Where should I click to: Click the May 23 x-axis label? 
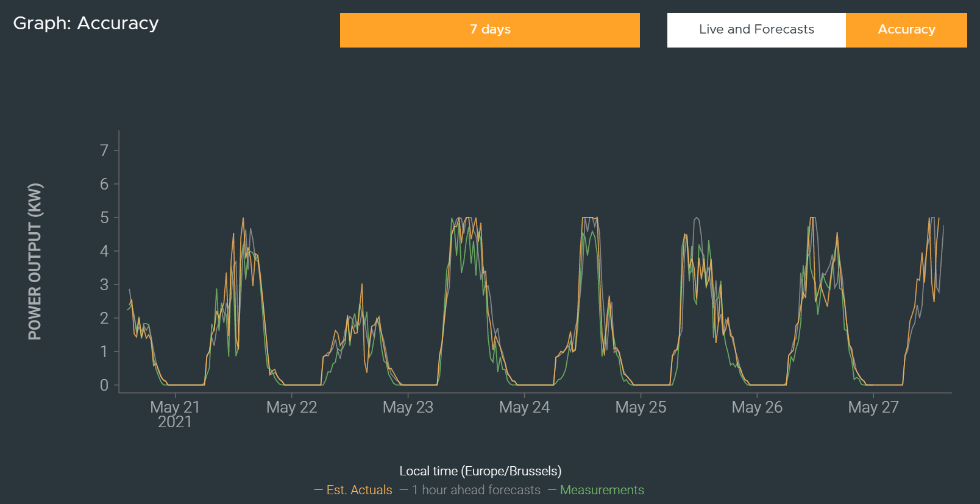(x=408, y=407)
